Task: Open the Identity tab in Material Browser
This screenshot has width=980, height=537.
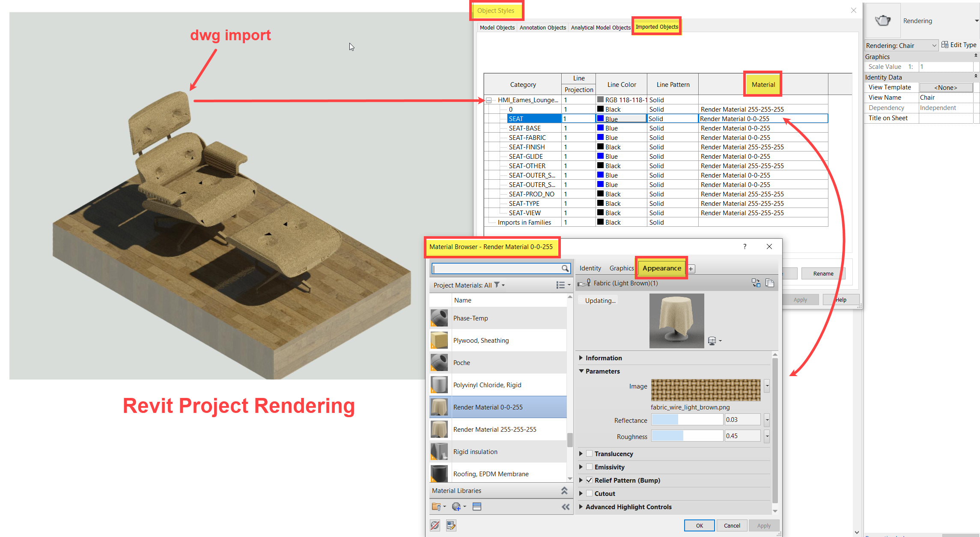Action: click(590, 268)
